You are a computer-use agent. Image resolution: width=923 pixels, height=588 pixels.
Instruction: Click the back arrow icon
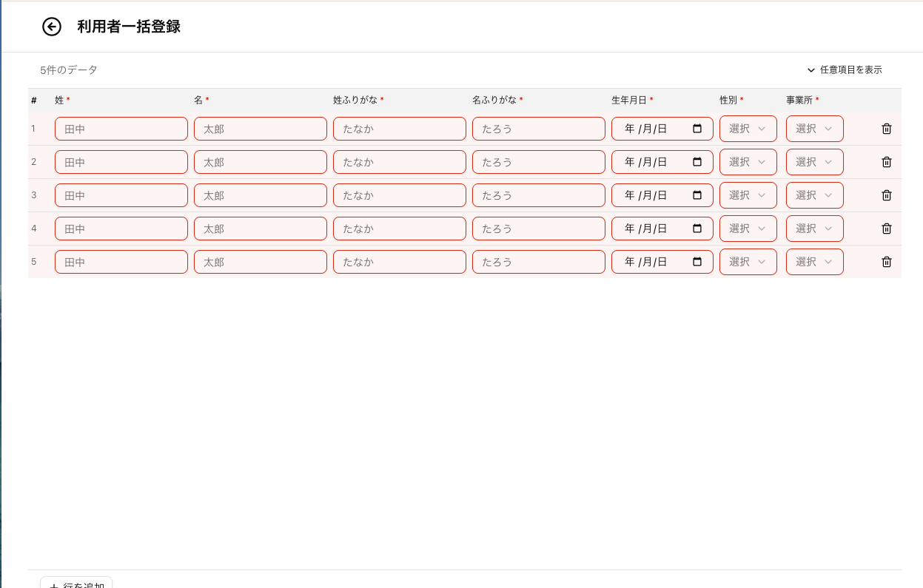point(51,27)
